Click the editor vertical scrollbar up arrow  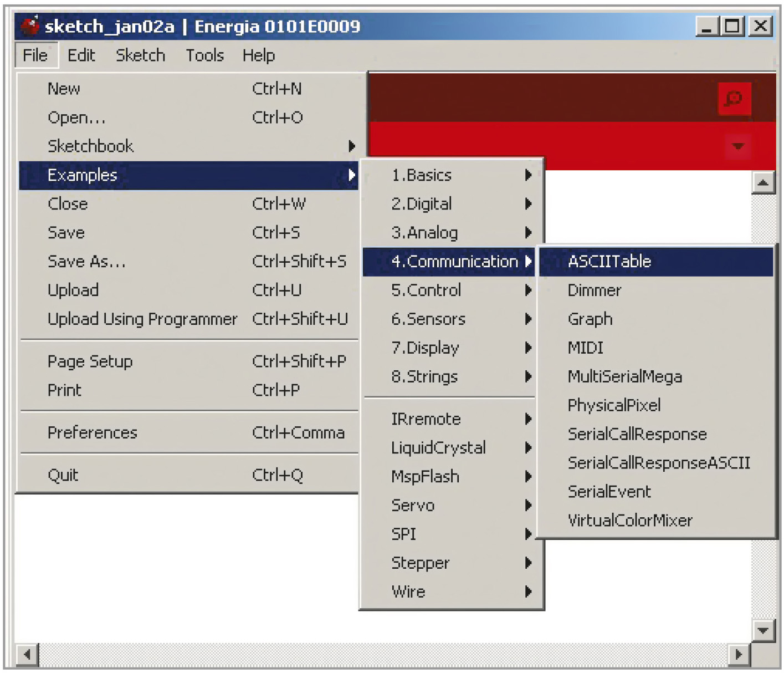coord(763,182)
